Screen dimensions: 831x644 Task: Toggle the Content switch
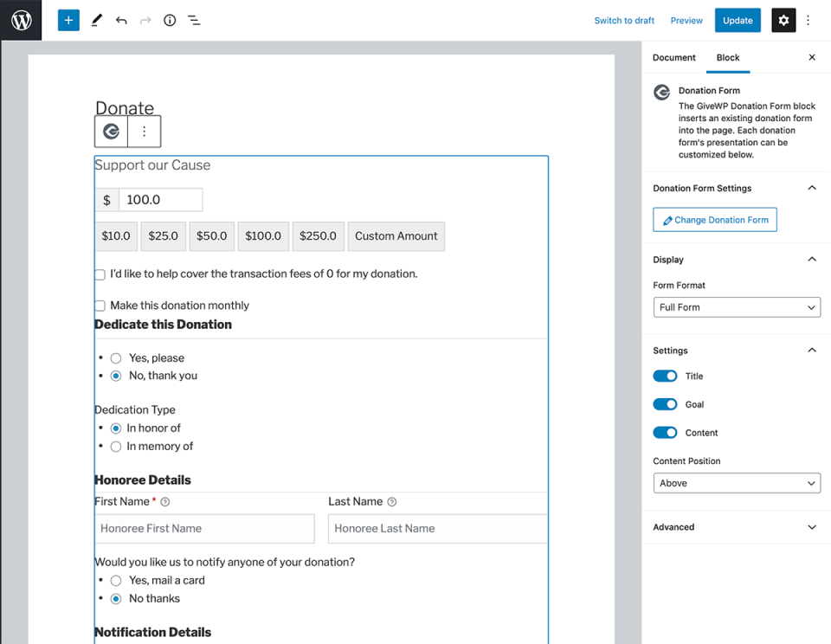coord(665,433)
